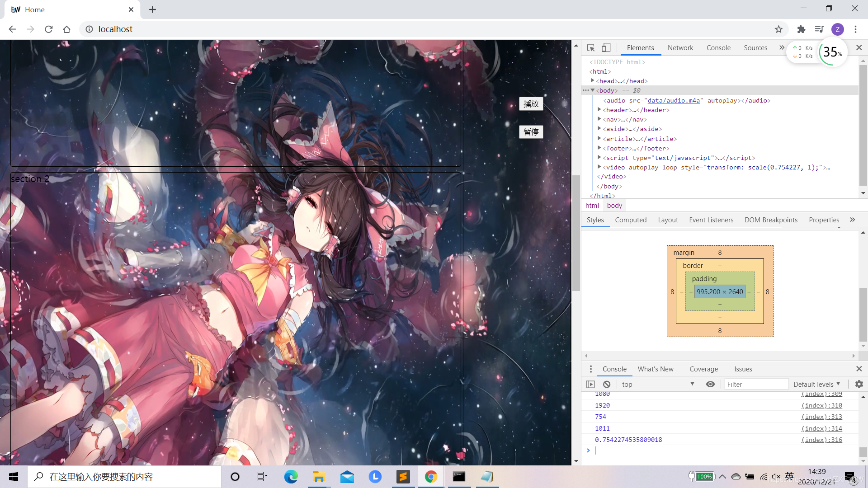Screen dimensions: 868x488
Task: Open Coverage drawer tab
Action: (703, 369)
